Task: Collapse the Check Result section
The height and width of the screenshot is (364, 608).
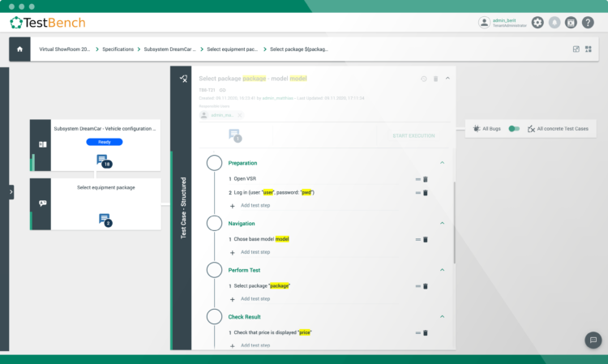Action: tap(442, 317)
